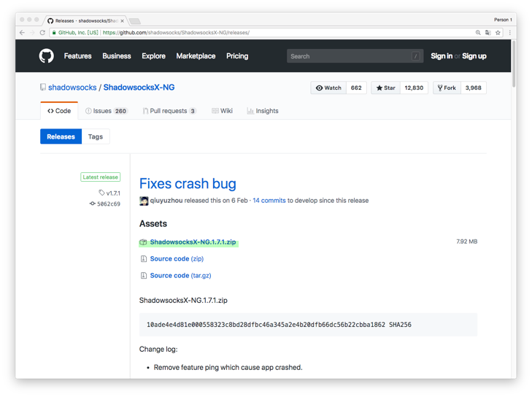The height and width of the screenshot is (397, 532).
Task: Click the tag icon next to v1.7.1
Action: (x=101, y=193)
